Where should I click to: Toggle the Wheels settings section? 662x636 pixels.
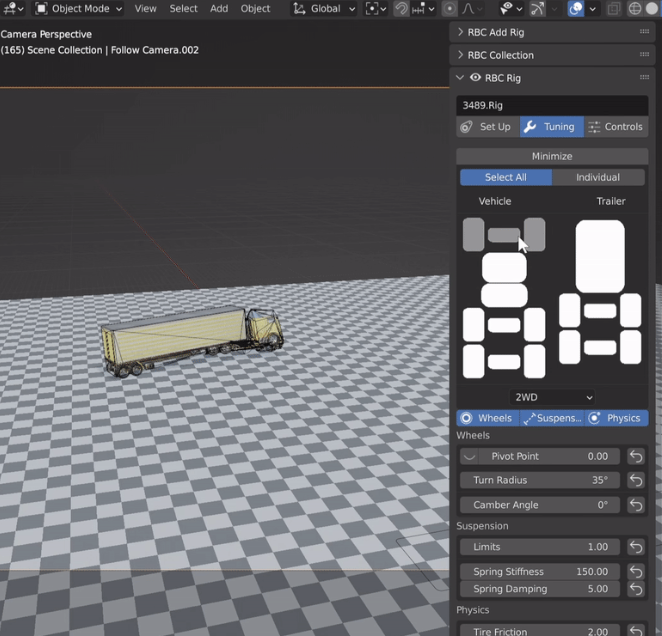point(488,418)
